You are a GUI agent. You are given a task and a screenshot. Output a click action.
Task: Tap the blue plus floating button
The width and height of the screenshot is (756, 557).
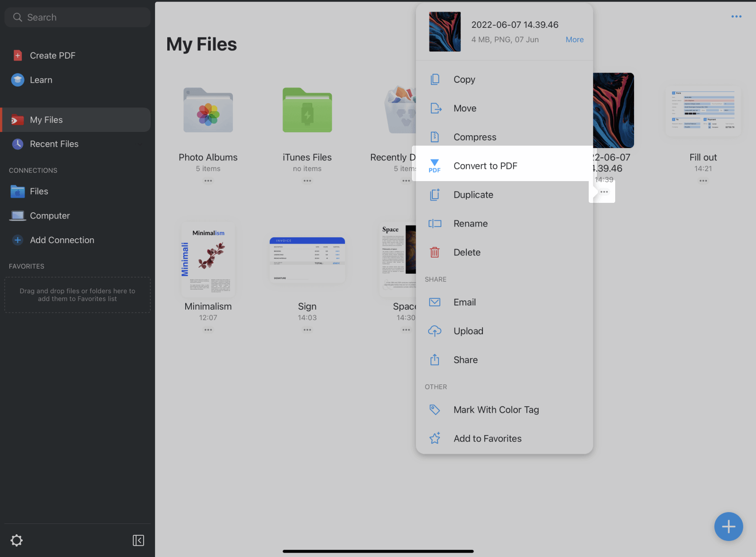(729, 527)
